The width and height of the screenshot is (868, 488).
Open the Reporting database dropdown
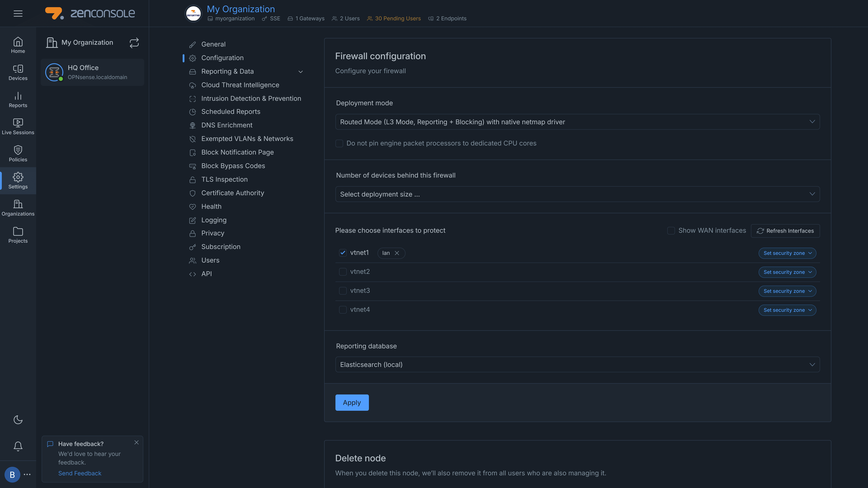tap(578, 364)
